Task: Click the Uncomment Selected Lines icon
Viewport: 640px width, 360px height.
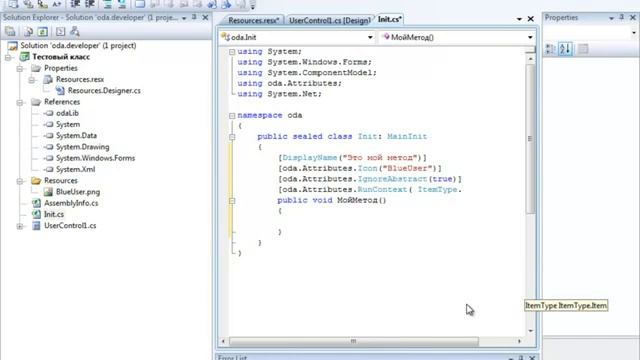Action: 122,4
